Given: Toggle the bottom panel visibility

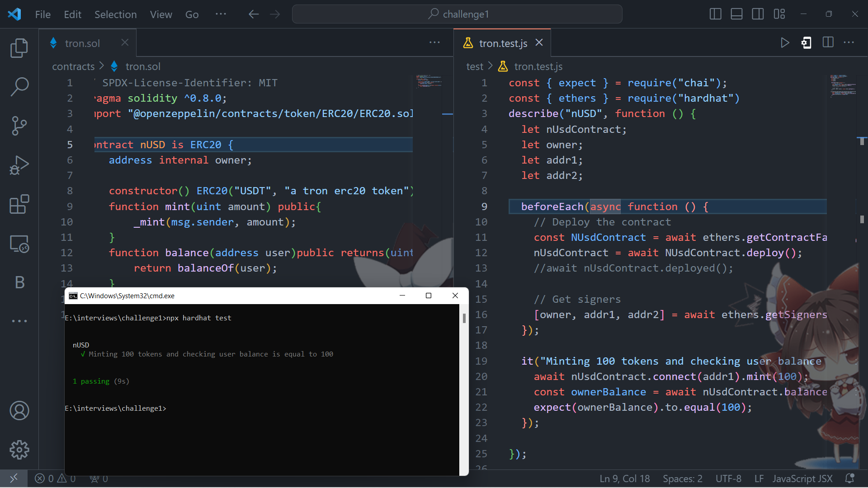Looking at the screenshot, I should (736, 14).
